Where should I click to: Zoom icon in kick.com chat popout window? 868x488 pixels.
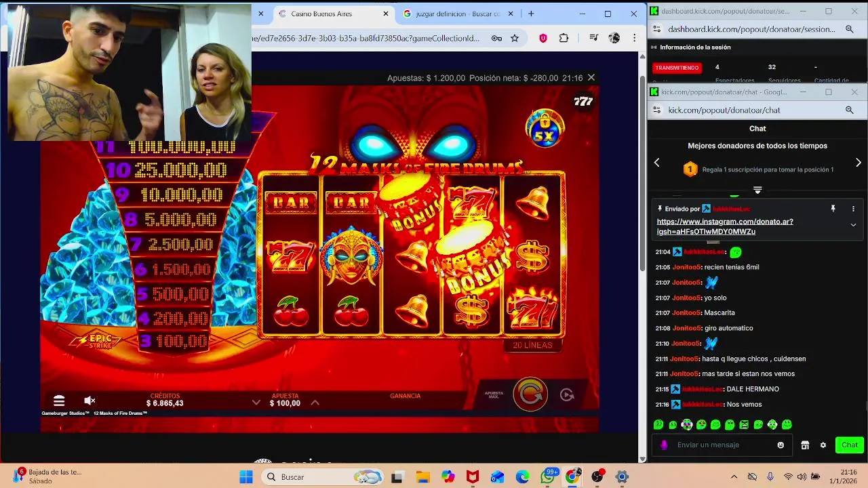[x=849, y=110]
